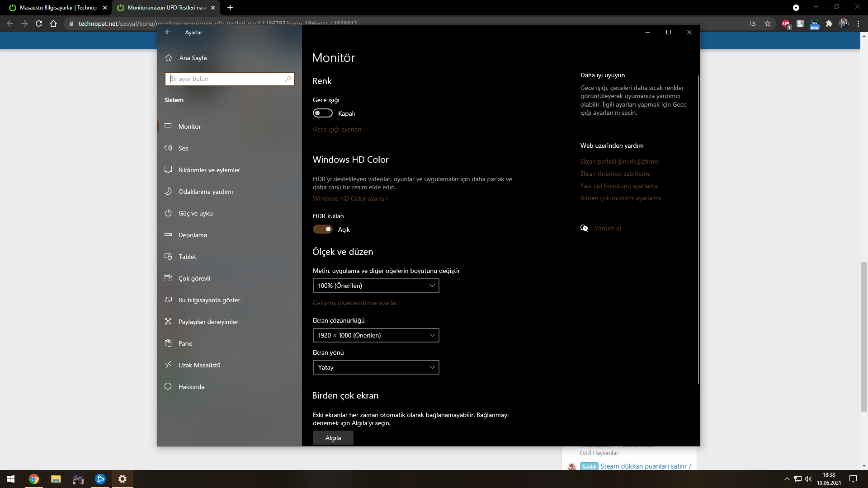Open Güç ve uyku power settings
This screenshot has height=488, width=868.
coord(195,213)
